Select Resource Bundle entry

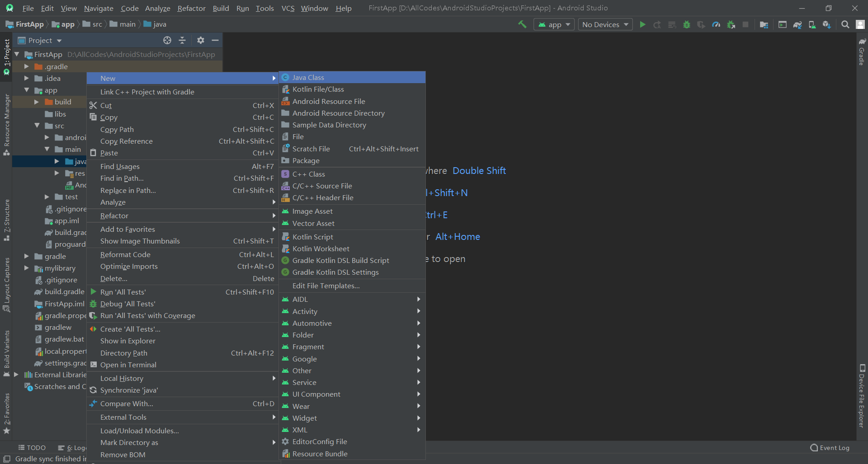pyautogui.click(x=352, y=454)
